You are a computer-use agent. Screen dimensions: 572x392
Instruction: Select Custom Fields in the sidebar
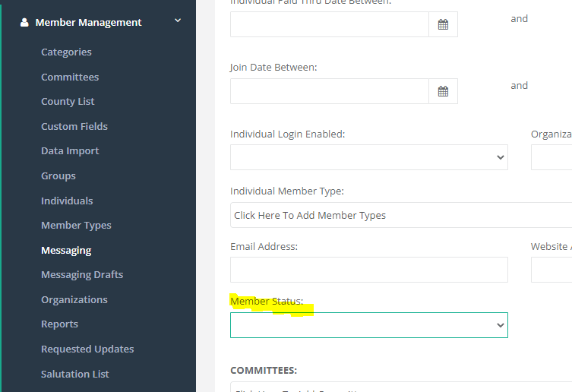coord(74,126)
